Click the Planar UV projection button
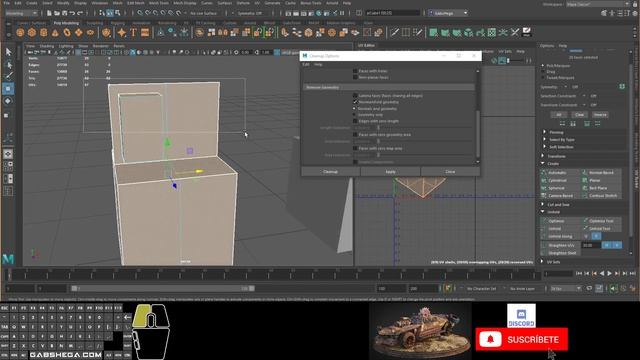The width and height of the screenshot is (640, 360). [x=602, y=180]
